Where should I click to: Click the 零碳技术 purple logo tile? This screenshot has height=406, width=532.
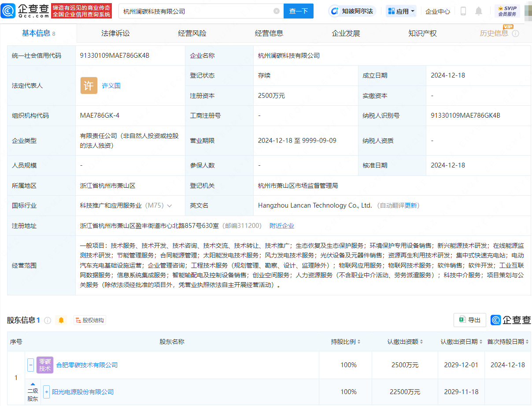pos(45,365)
